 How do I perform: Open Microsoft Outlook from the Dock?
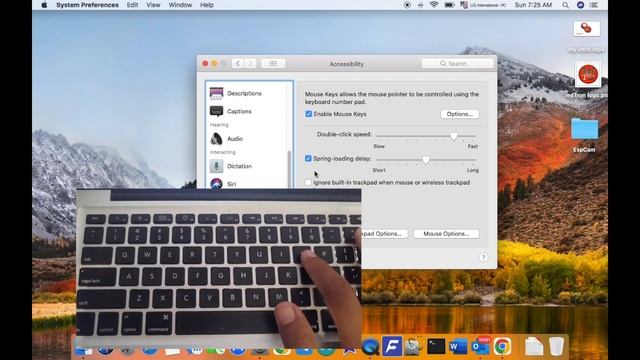(x=480, y=347)
